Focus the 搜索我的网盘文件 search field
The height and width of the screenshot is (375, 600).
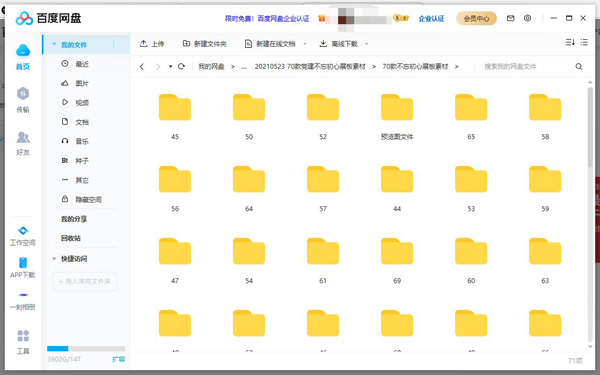pyautogui.click(x=526, y=67)
